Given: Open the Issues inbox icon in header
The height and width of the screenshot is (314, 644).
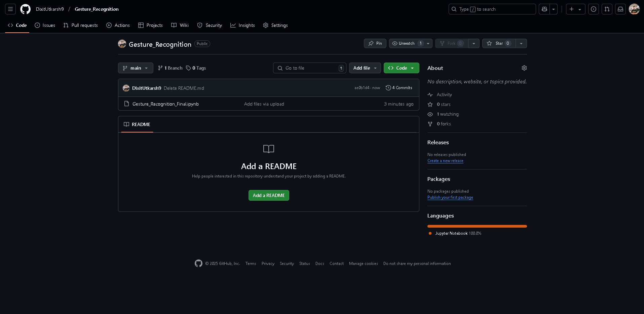Looking at the screenshot, I should 594,9.
